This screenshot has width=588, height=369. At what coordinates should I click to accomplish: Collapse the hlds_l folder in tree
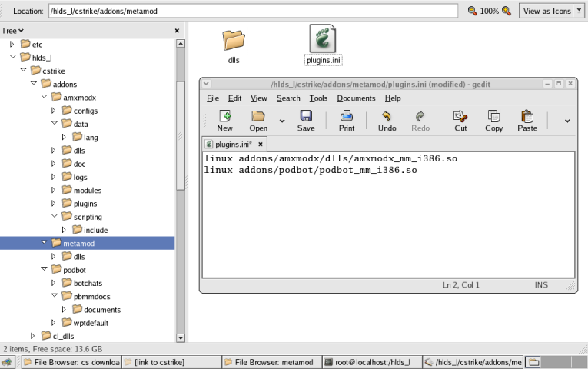(x=13, y=56)
